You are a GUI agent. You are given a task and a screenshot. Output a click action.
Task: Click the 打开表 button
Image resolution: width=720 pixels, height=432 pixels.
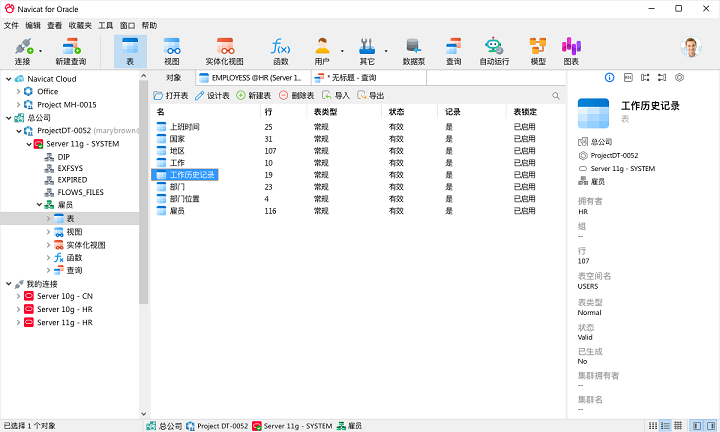(171, 95)
